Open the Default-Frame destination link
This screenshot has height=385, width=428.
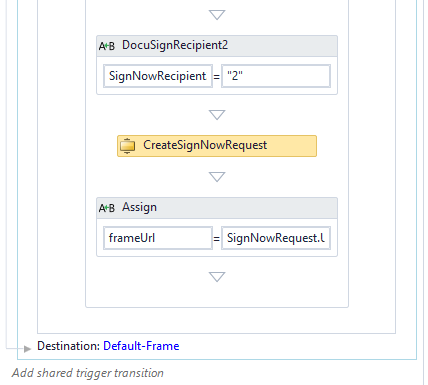(x=141, y=346)
